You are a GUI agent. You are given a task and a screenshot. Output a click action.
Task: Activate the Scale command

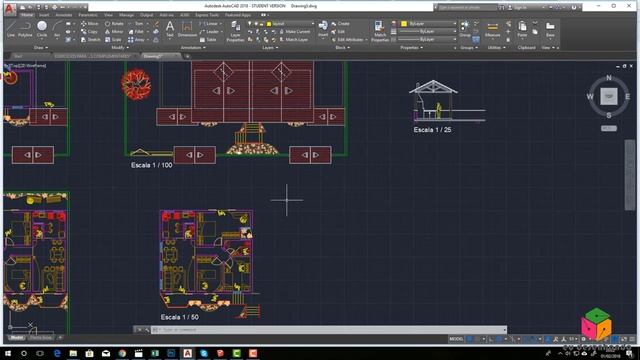113,40
